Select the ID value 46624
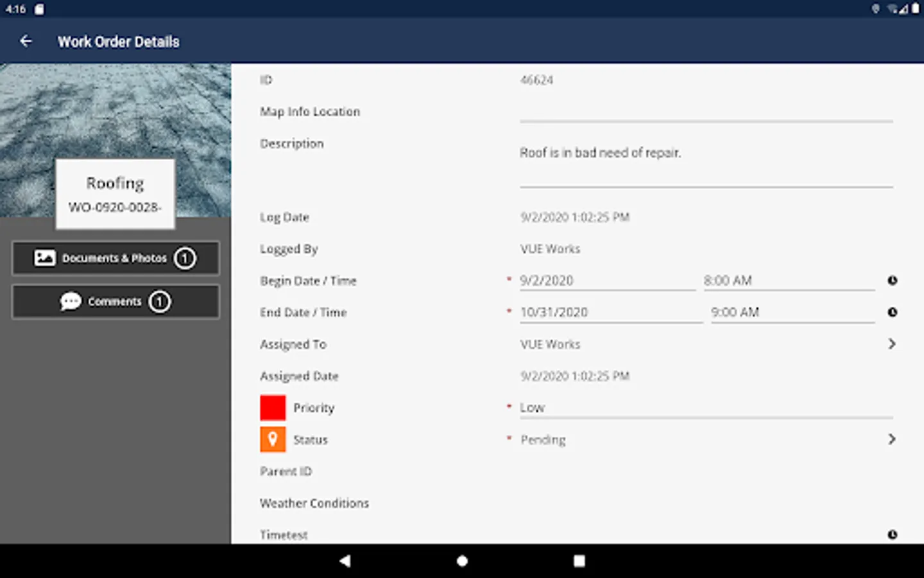This screenshot has width=924, height=578. (x=536, y=80)
